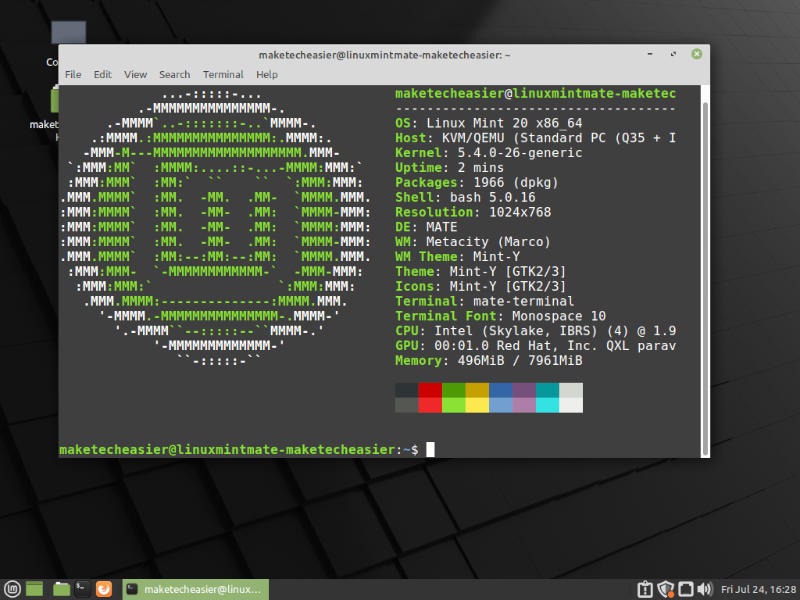
Task: Open the Linux Mint menu
Action: [x=13, y=588]
